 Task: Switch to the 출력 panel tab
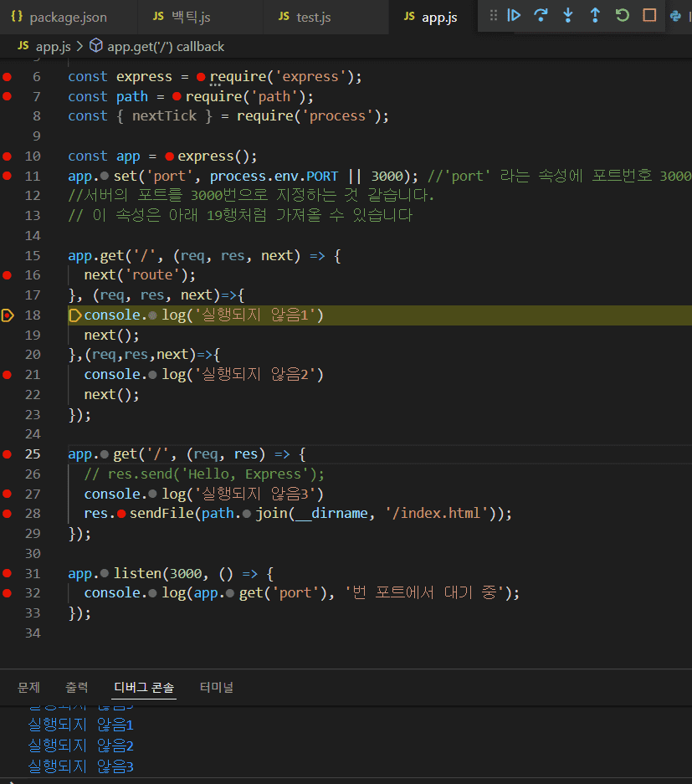pos(76,688)
